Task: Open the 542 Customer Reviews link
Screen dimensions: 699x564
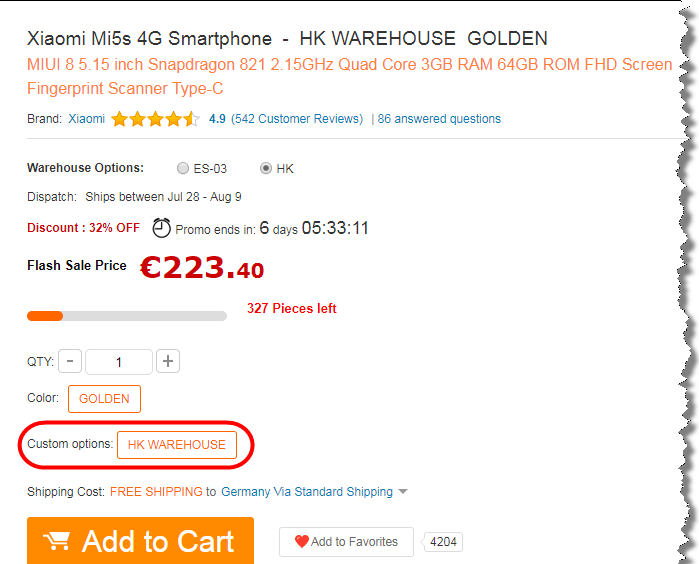Action: coord(297,119)
